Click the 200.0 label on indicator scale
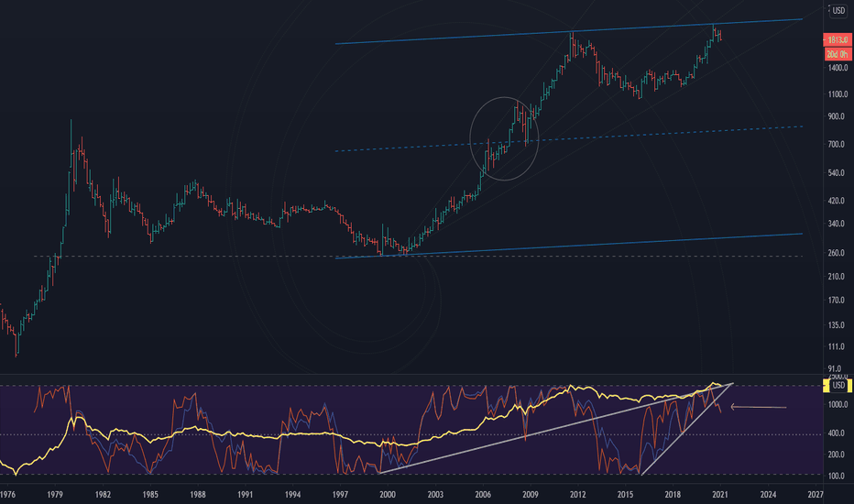Image resolution: width=854 pixels, height=504 pixels. pos(838,455)
